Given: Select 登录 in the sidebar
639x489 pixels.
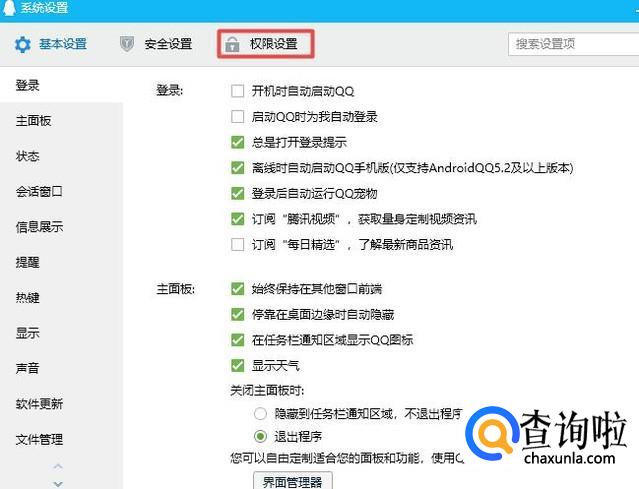Looking at the screenshot, I should [27, 85].
